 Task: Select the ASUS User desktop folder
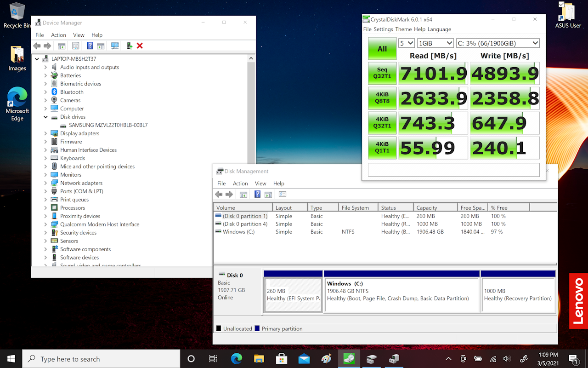click(568, 16)
